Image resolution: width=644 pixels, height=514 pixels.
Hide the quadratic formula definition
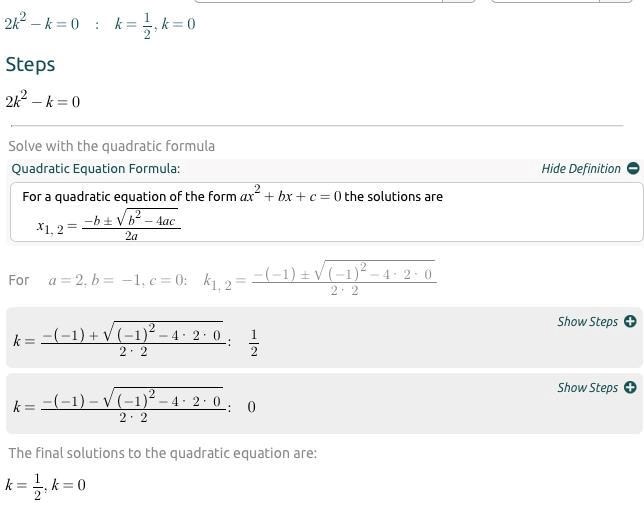coord(581,169)
